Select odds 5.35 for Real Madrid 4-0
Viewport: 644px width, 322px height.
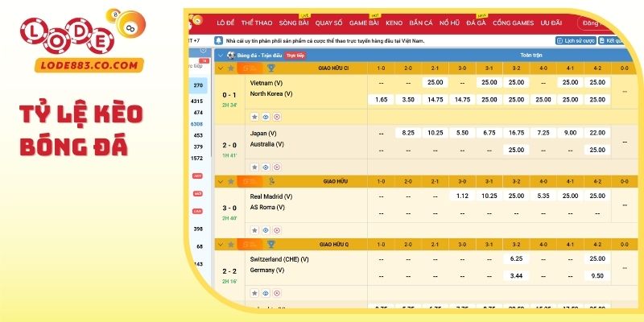pos(543,196)
